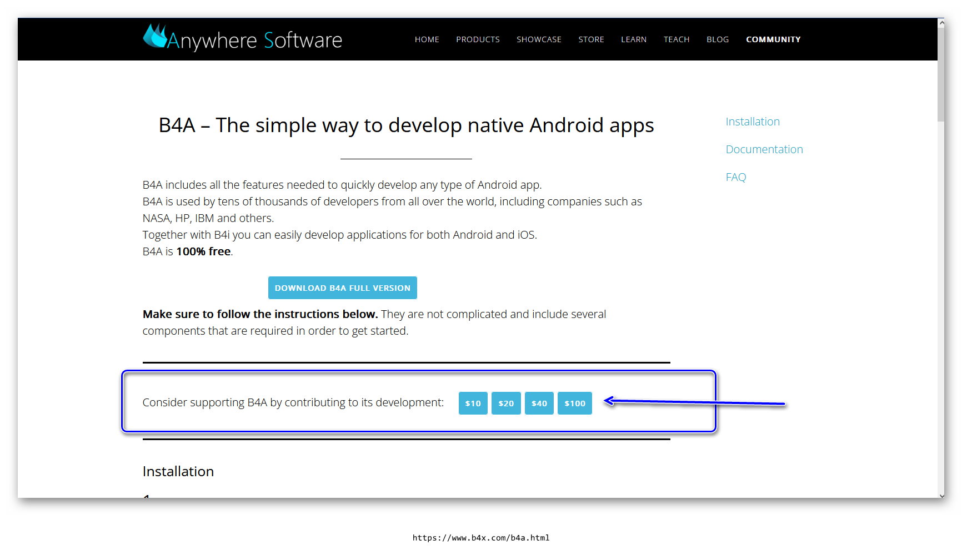Select LEARN in the navigation bar
962x560 pixels.
pyautogui.click(x=634, y=39)
